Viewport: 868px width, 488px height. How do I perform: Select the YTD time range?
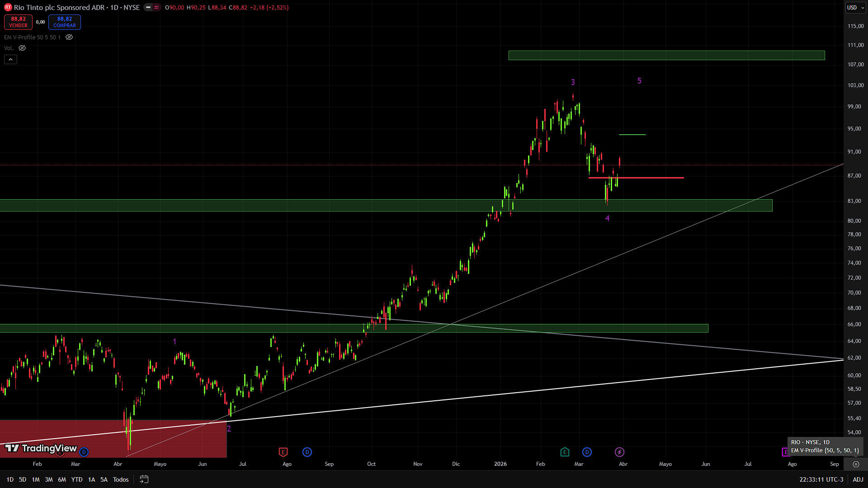[77, 479]
